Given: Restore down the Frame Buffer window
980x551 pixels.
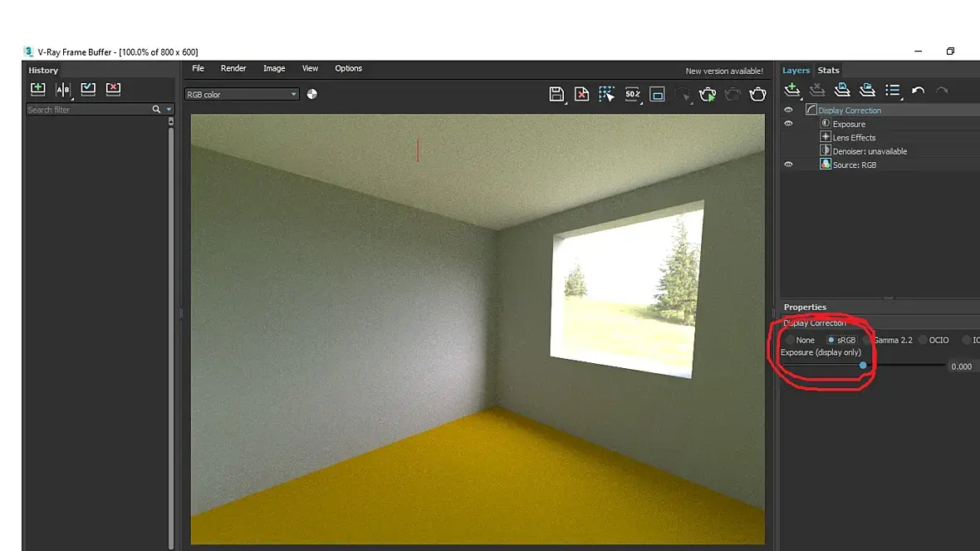Looking at the screenshot, I should 950,52.
